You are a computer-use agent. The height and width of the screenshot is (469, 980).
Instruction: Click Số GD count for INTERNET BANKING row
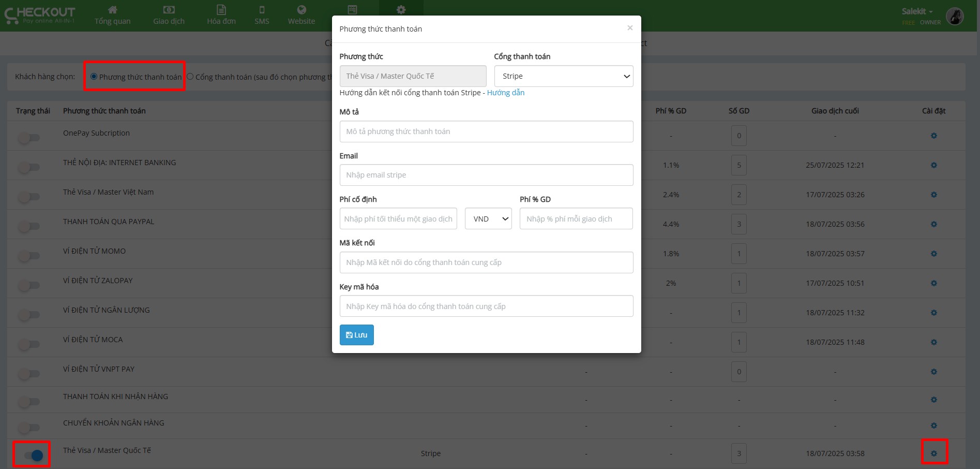point(739,165)
